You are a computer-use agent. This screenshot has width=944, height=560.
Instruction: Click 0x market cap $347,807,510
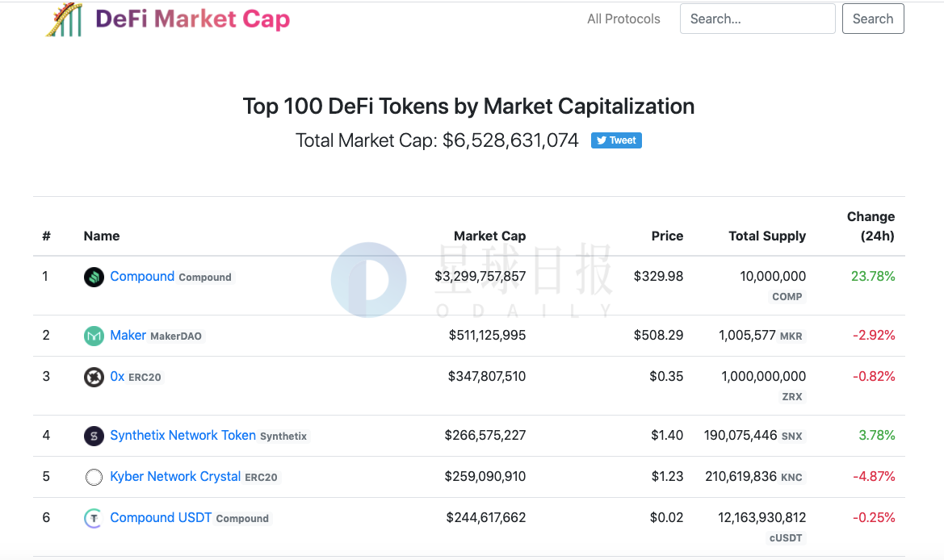[x=487, y=376]
